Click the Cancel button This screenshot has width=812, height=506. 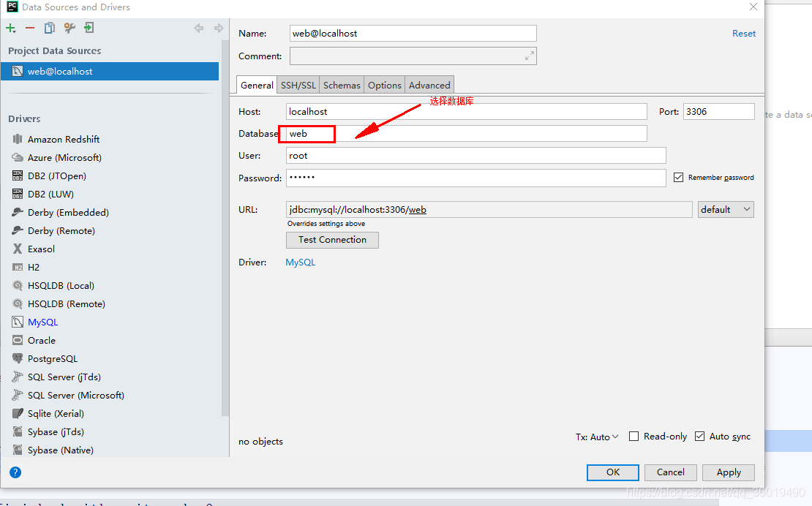click(x=671, y=472)
